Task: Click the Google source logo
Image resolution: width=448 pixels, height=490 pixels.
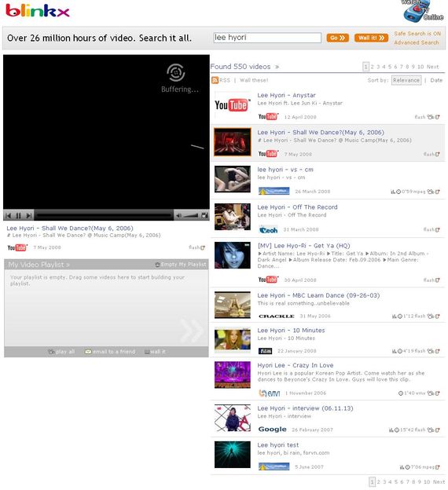Action: pyautogui.click(x=273, y=430)
